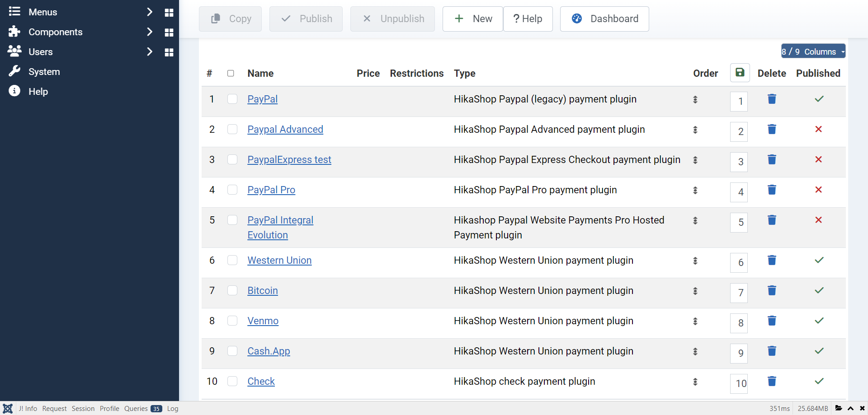Open the Menus dashboard grid icon
This screenshot has width=868, height=415.
(169, 13)
